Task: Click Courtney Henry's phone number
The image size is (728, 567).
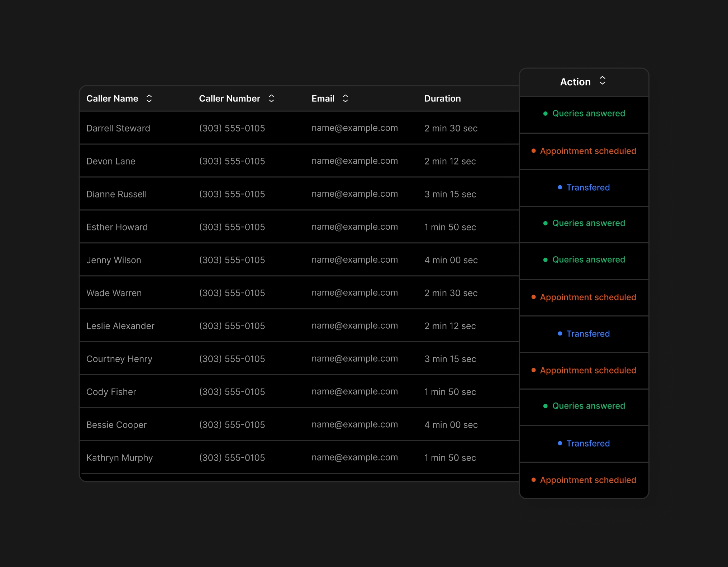Action: pos(232,358)
